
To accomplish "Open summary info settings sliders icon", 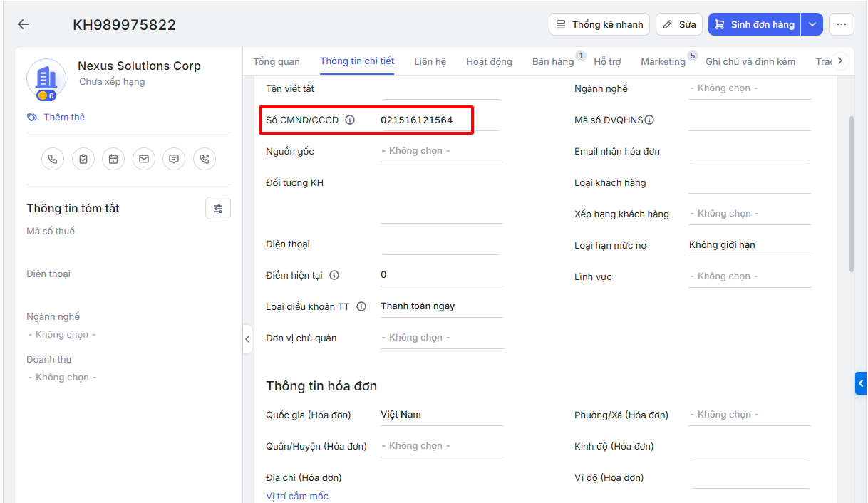I will (218, 209).
